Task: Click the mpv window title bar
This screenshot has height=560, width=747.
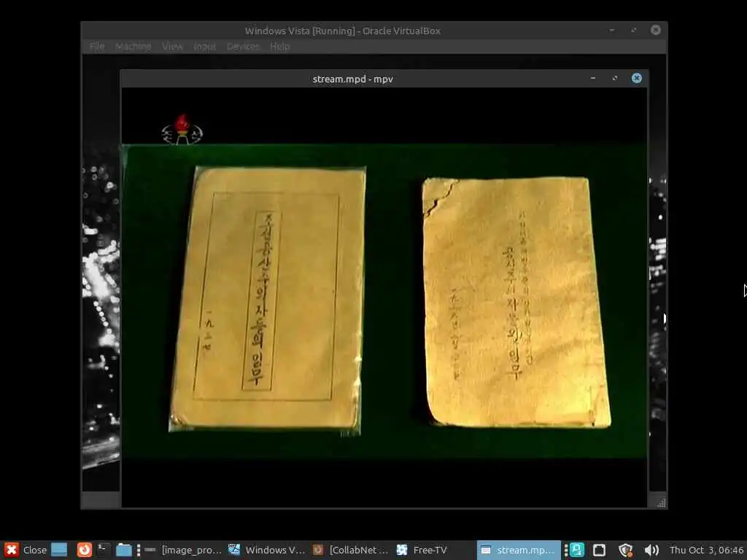Action: (352, 79)
